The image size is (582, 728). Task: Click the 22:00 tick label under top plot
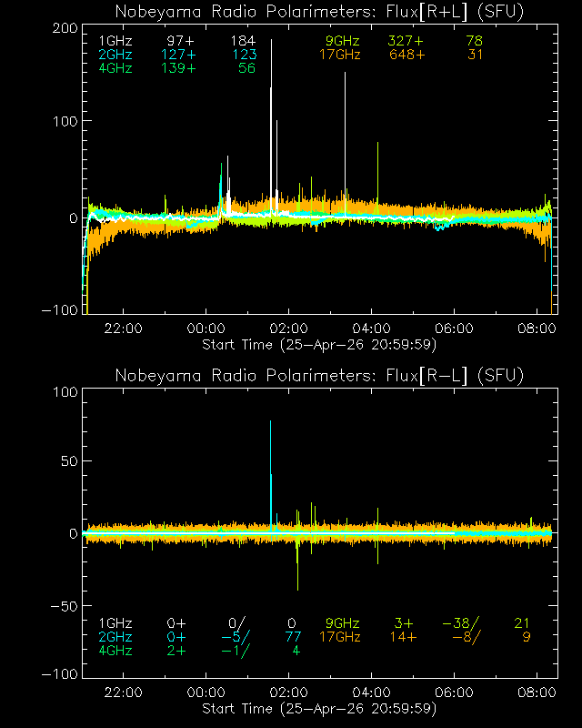pyautogui.click(x=123, y=329)
